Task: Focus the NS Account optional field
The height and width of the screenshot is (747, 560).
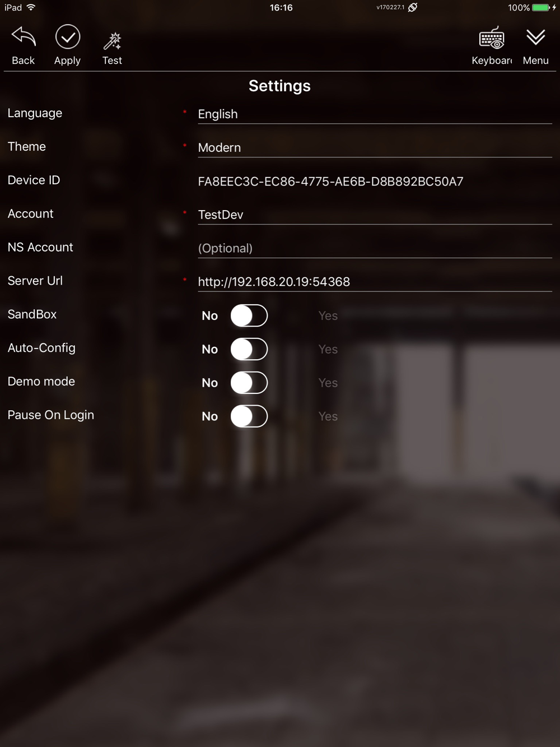Action: click(375, 249)
